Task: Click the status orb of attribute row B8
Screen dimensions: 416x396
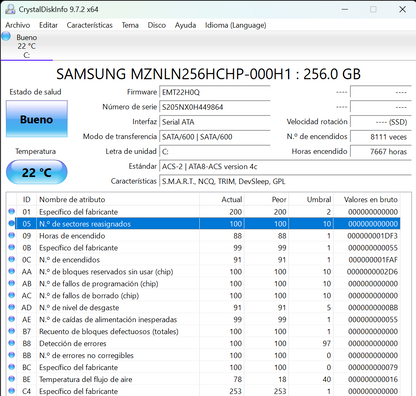Action: (12, 343)
